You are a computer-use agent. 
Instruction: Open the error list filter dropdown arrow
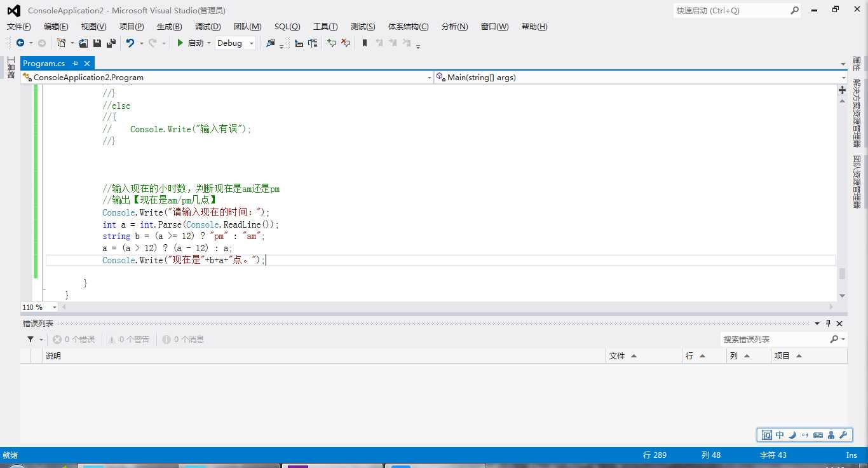(41, 340)
